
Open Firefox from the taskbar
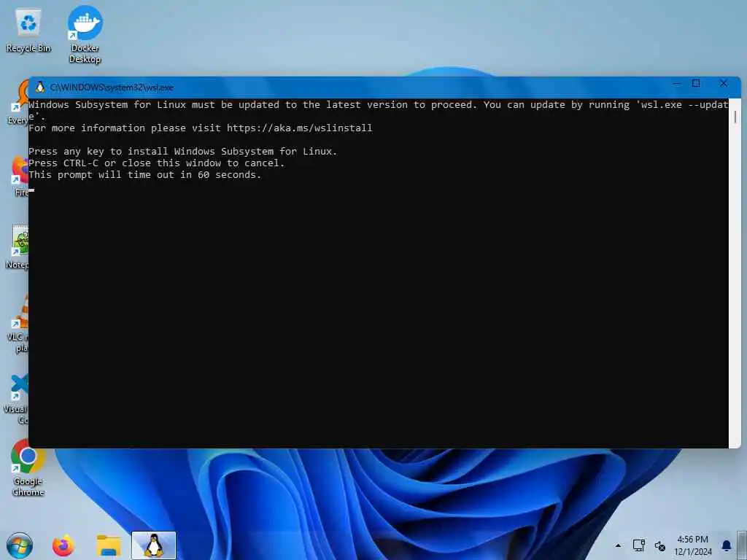click(x=63, y=545)
